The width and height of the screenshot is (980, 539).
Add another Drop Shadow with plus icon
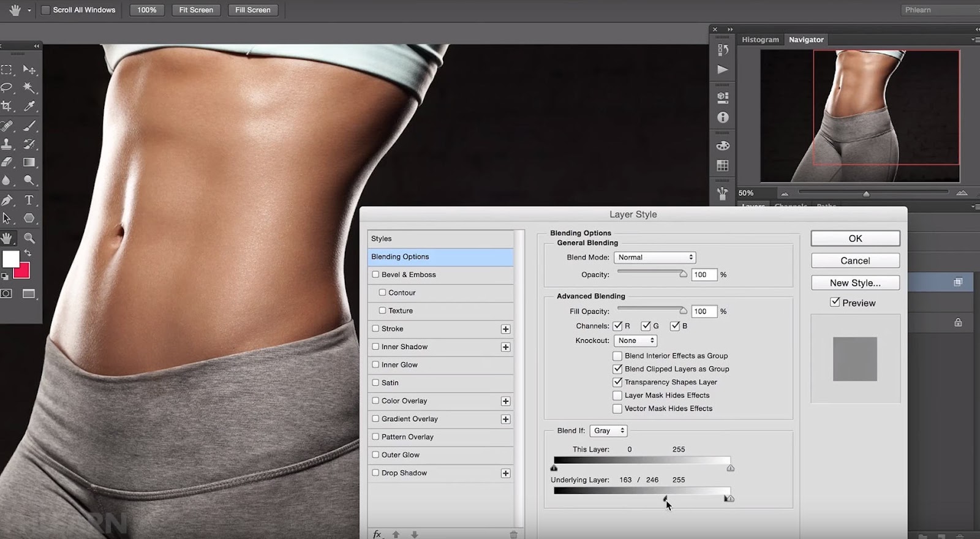505,473
